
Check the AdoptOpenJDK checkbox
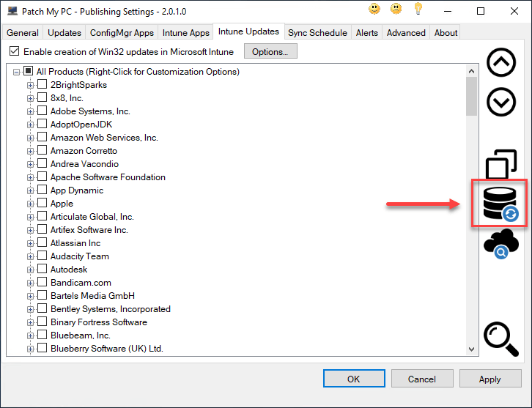click(x=42, y=124)
